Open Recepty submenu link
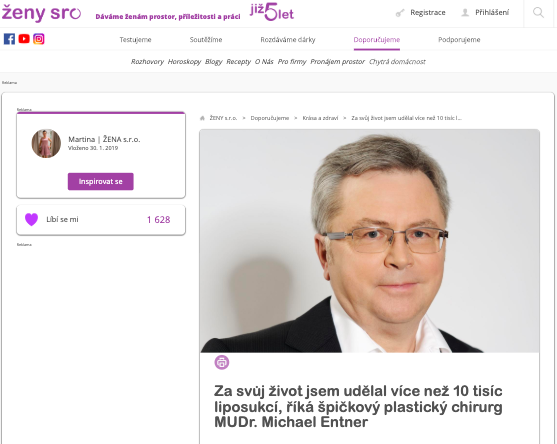The height and width of the screenshot is (444, 557). pos(238,62)
